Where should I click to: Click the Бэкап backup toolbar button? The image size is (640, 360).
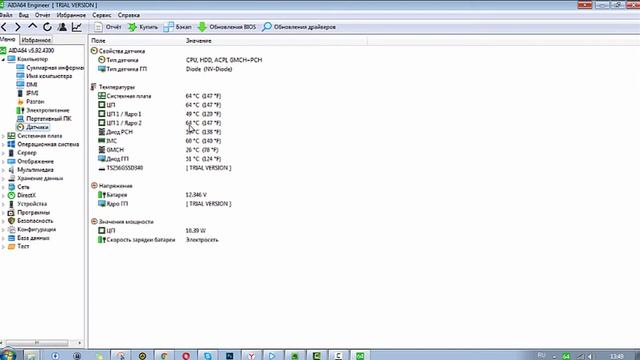coord(177,27)
